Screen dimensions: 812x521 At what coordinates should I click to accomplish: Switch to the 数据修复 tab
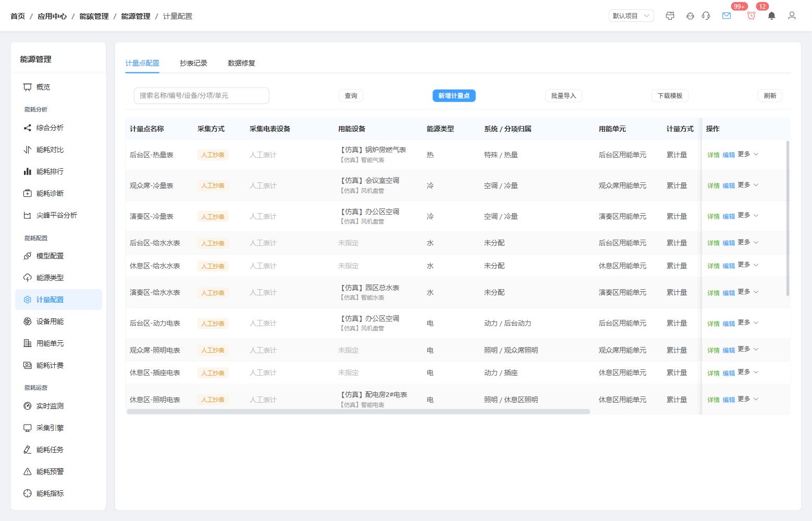click(x=241, y=63)
